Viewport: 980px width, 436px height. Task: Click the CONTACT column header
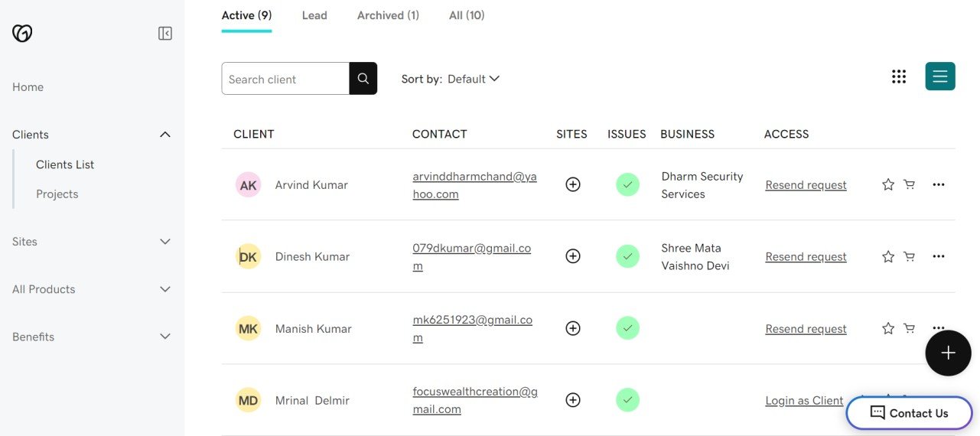[x=439, y=134]
